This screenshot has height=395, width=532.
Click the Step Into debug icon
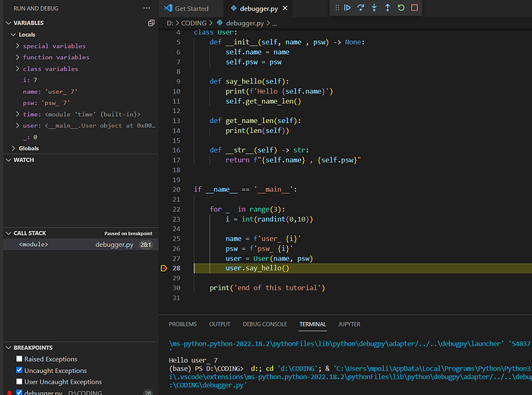[374, 8]
